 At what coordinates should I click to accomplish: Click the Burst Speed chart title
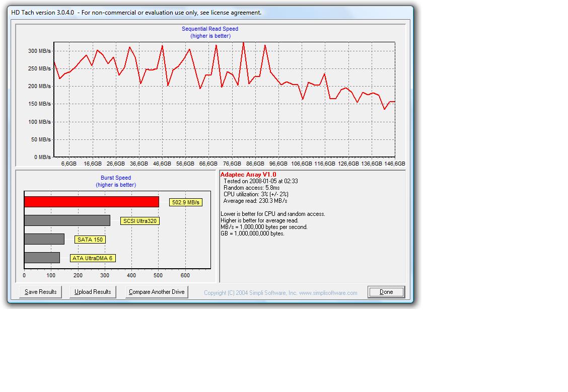pos(116,178)
